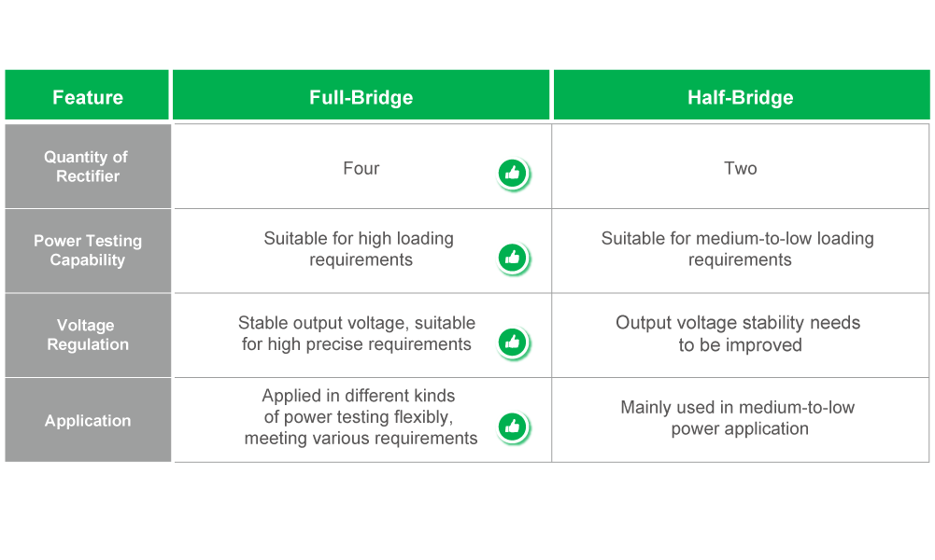Click 'Output voltage stability needs to be improved'
The height and width of the screenshot is (560, 935).
coord(738,333)
